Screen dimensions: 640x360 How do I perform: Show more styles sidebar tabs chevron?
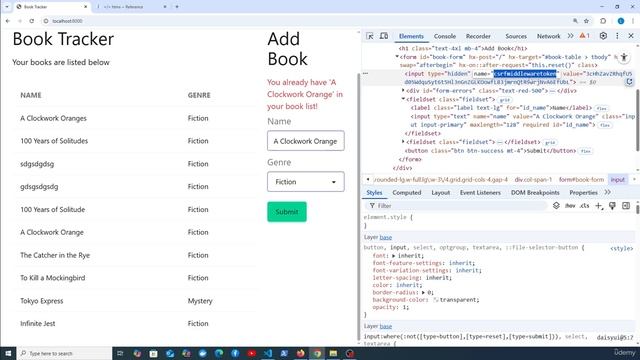coord(607,193)
